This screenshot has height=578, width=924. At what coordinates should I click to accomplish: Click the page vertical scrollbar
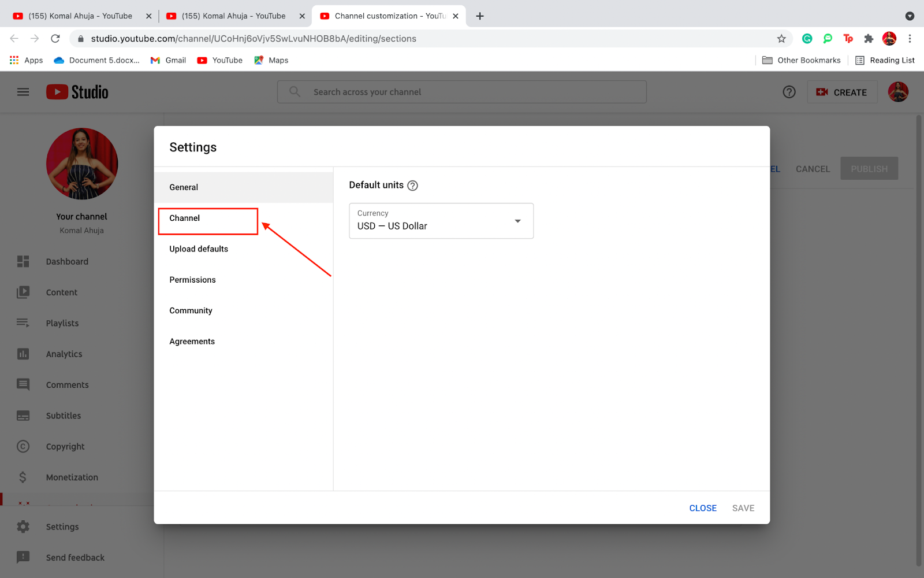919,341
